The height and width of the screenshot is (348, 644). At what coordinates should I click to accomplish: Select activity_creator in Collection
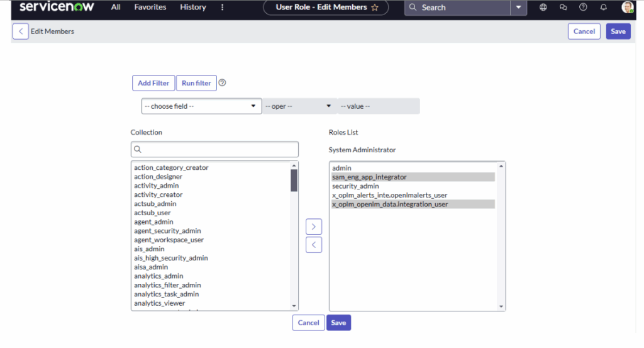click(158, 194)
